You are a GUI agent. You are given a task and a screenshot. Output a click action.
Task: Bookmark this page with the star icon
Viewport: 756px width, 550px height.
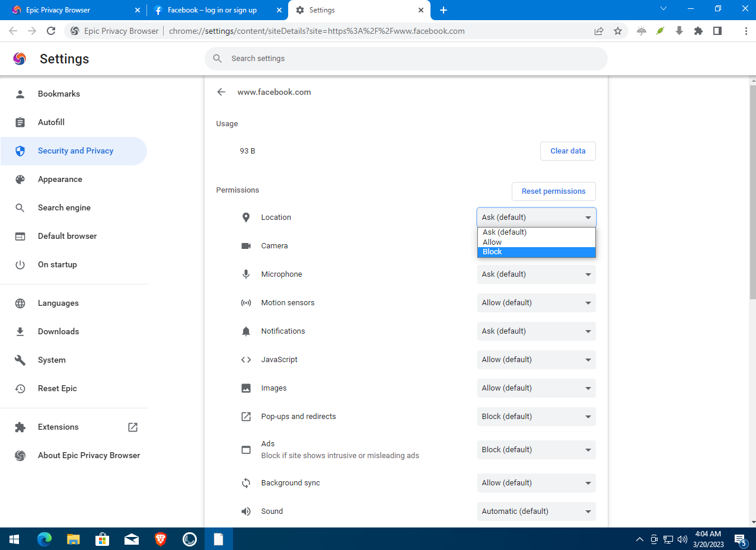pos(618,31)
